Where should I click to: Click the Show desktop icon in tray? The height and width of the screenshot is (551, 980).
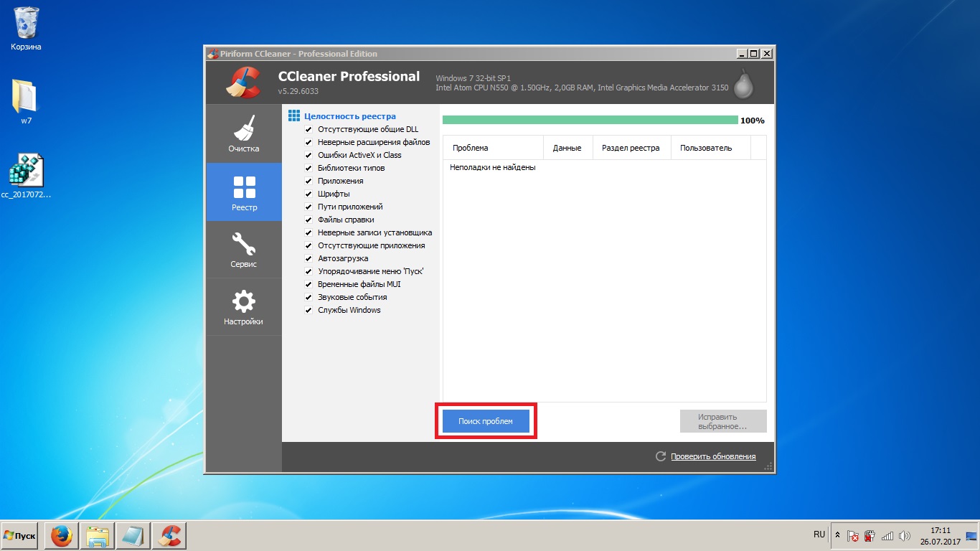972,536
